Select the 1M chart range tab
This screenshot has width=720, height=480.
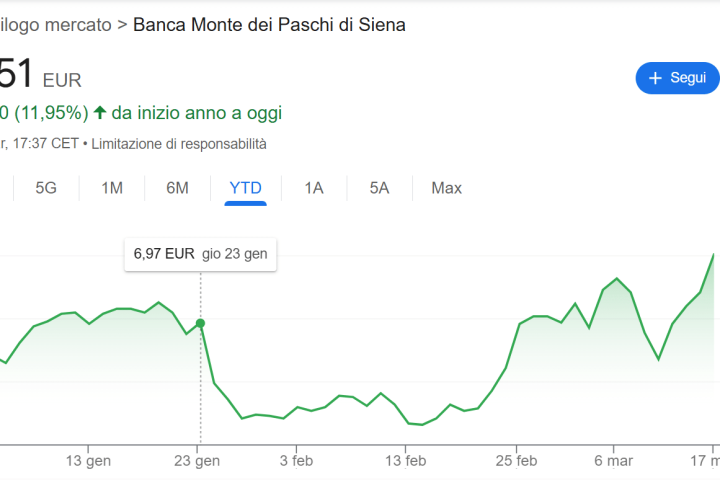pos(112,187)
